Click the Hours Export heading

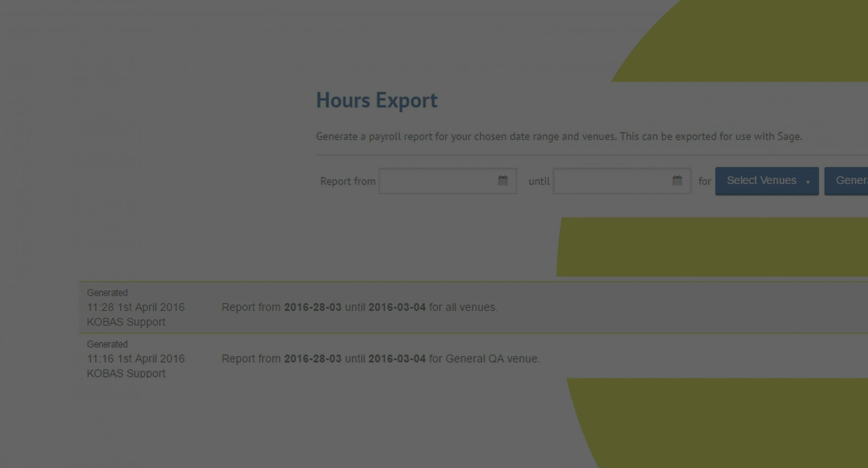[376, 100]
